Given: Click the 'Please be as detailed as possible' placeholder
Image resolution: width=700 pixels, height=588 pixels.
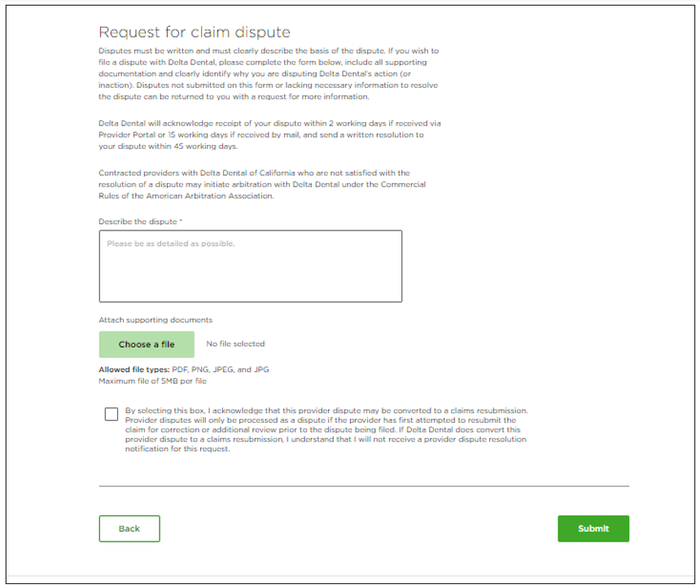Looking at the screenshot, I should tap(170, 244).
